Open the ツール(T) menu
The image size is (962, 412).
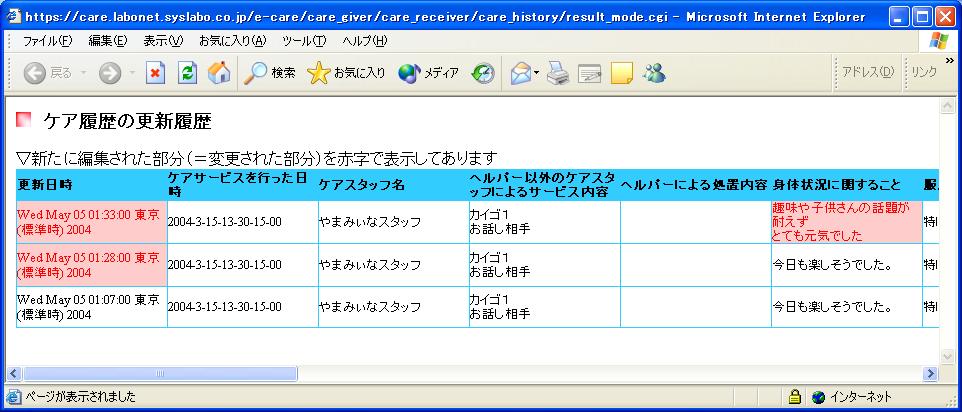[x=304, y=40]
